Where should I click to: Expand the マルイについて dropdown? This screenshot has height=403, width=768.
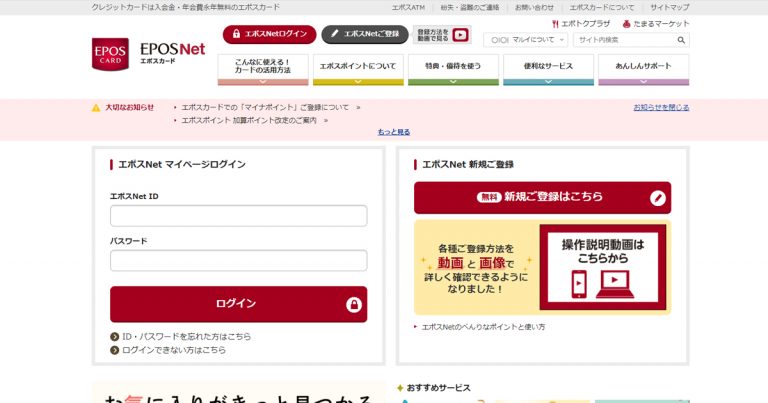tap(526, 40)
